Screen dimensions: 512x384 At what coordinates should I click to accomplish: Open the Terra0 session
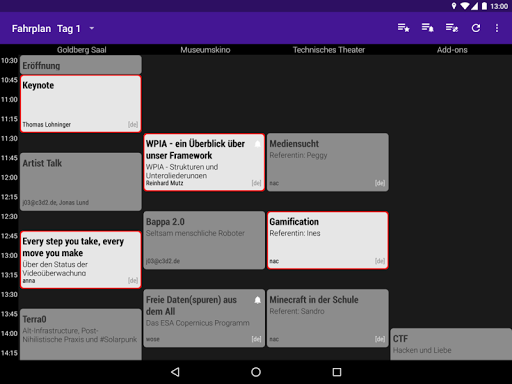point(81,334)
